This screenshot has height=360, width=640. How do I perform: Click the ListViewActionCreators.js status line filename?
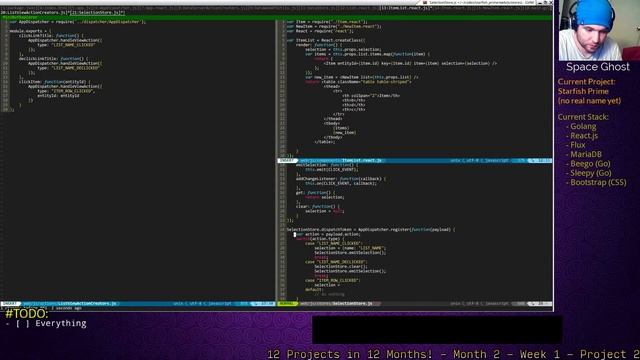(x=87, y=304)
